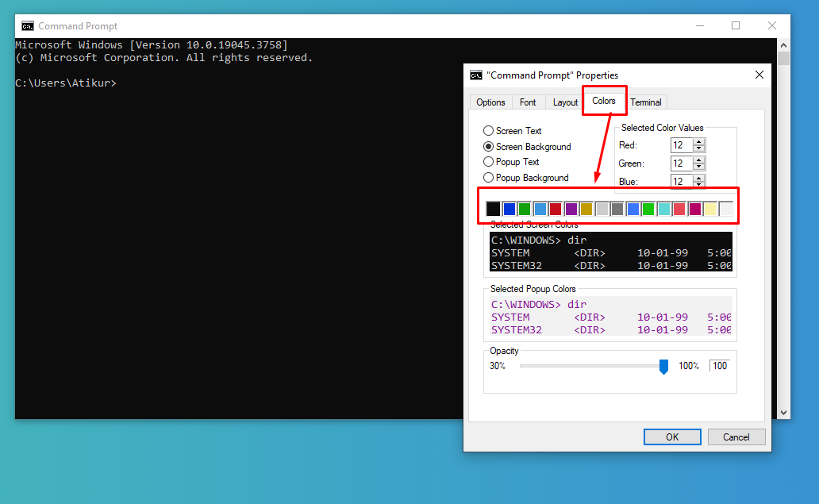Increase the Red value with up arrow
Image resolution: width=819 pixels, height=504 pixels.
(x=699, y=141)
